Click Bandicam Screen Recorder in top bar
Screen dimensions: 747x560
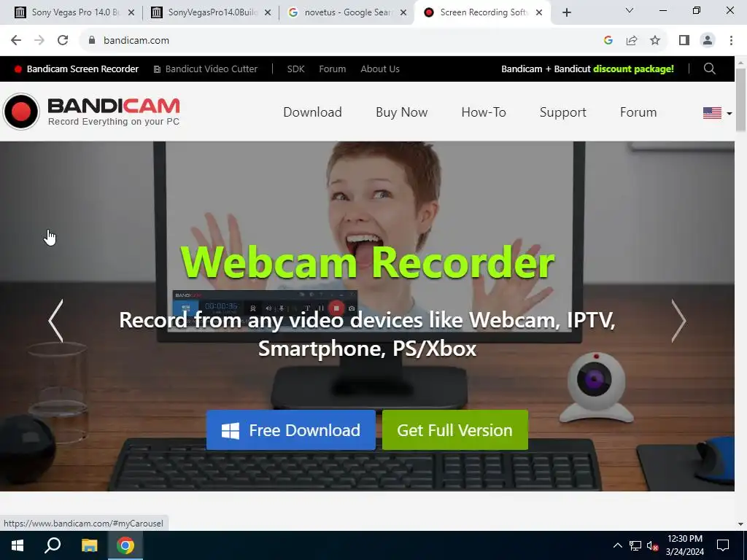pos(77,69)
